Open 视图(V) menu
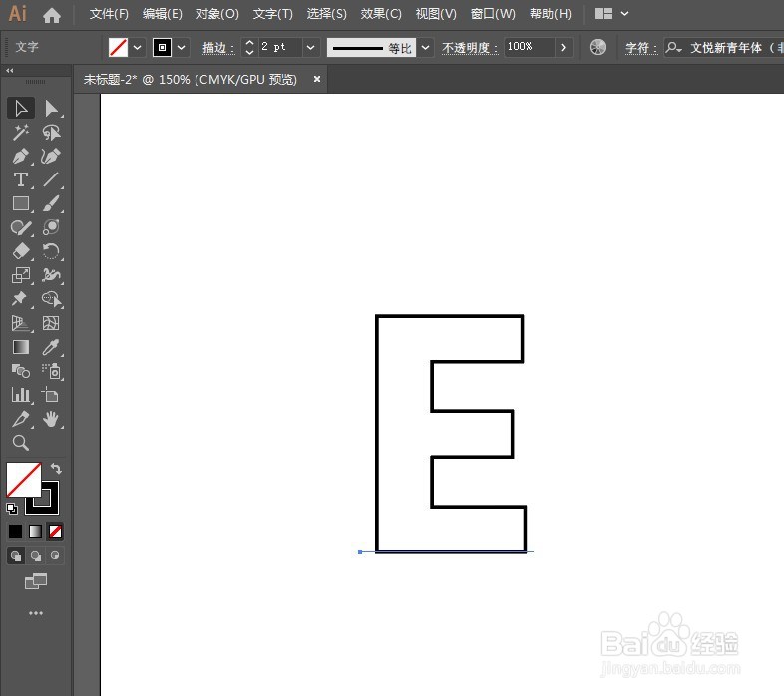 [x=436, y=14]
